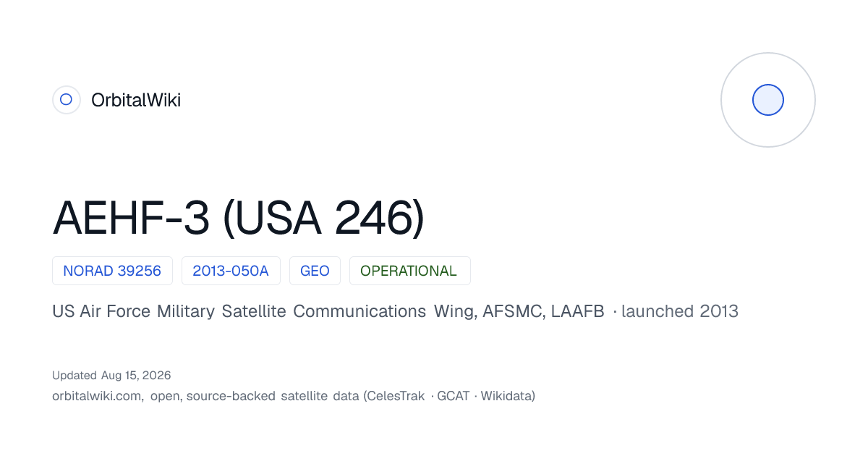This screenshot has height=456, width=868.
Task: Click the US Air Force operator text
Action: click(101, 311)
